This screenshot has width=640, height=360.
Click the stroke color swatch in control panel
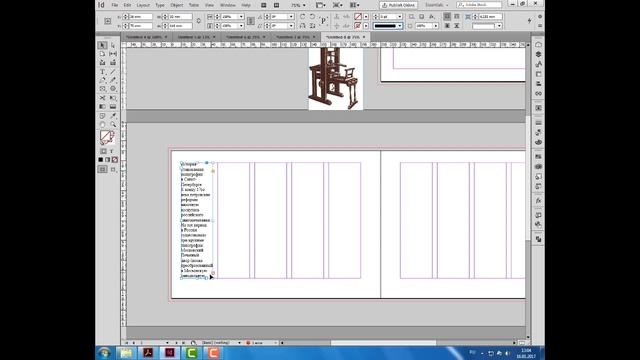(x=358, y=26)
